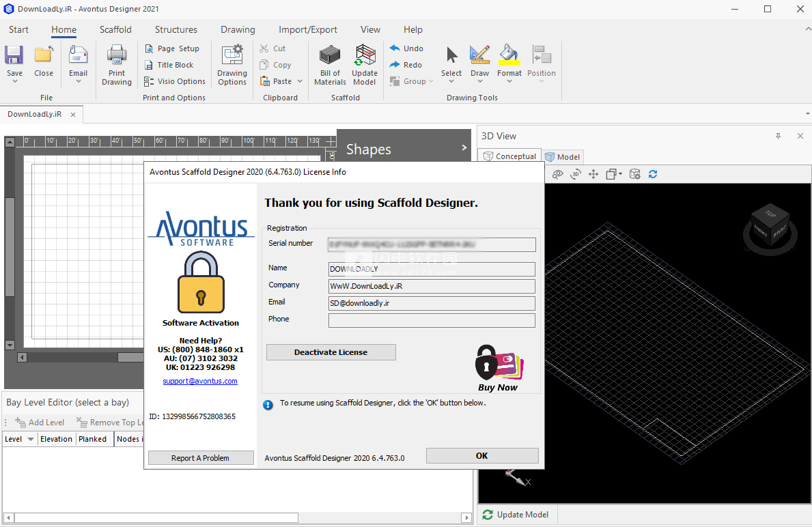
Task: Expand the Save dropdown arrow
Action: [14, 82]
